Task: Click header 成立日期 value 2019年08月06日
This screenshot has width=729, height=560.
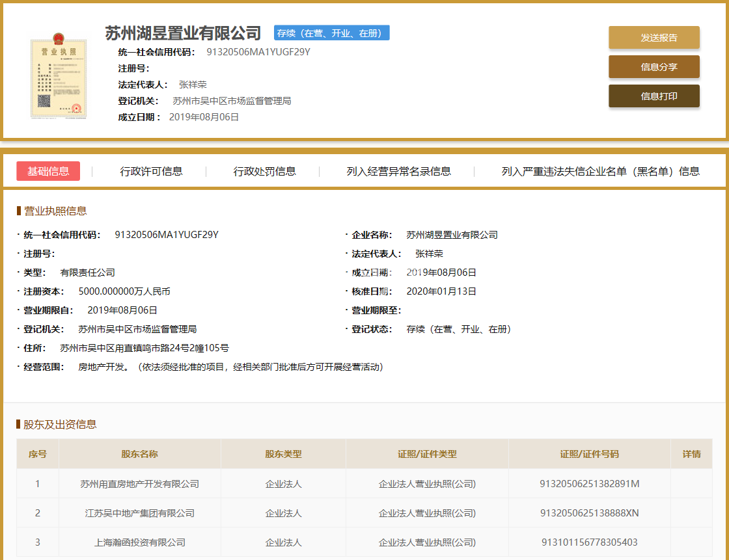Action: point(204,117)
